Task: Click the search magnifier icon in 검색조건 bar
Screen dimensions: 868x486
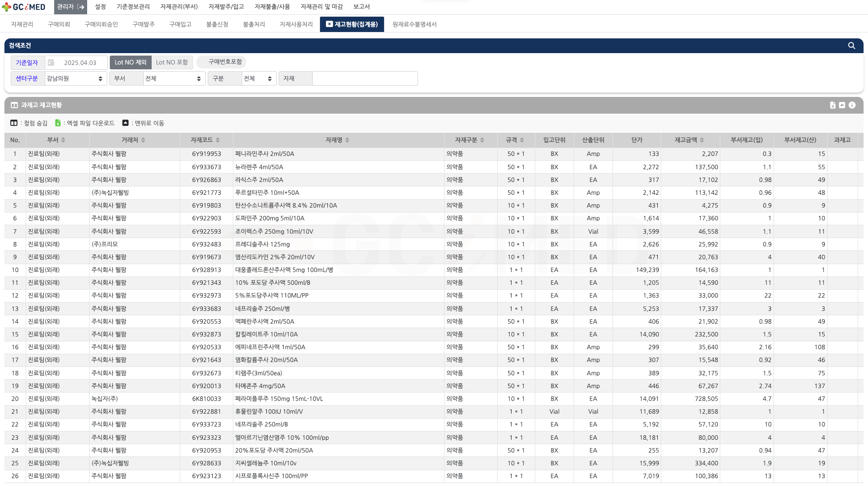Action: pyautogui.click(x=851, y=46)
